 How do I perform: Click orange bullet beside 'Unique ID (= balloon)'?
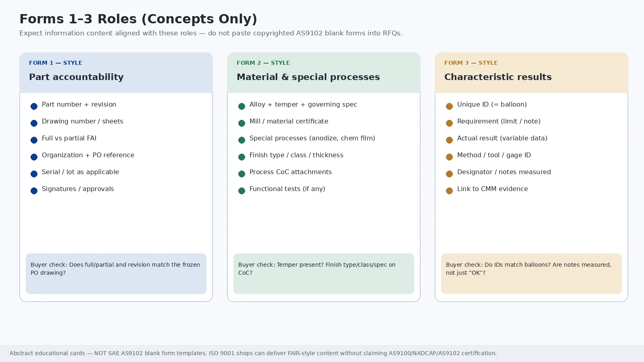(x=449, y=106)
